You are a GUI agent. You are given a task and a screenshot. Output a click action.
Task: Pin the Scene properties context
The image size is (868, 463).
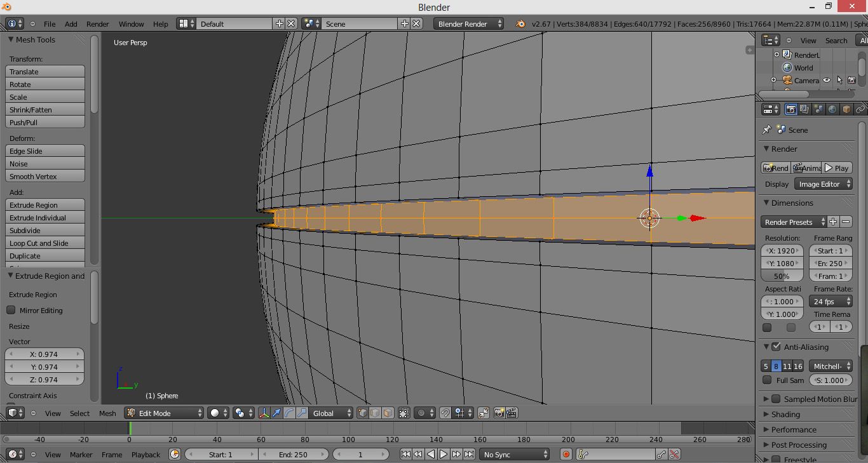[766, 130]
